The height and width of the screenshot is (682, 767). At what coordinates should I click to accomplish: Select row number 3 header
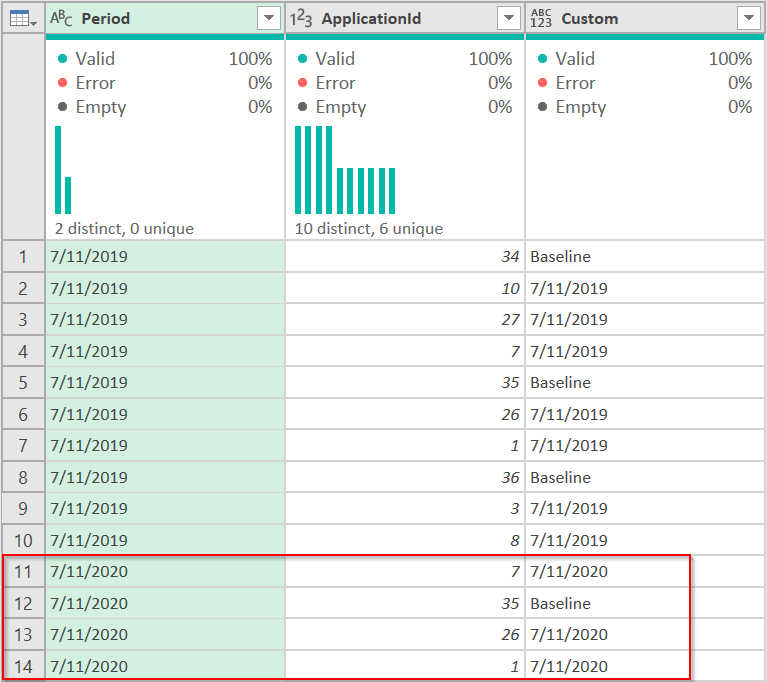pyautogui.click(x=23, y=319)
